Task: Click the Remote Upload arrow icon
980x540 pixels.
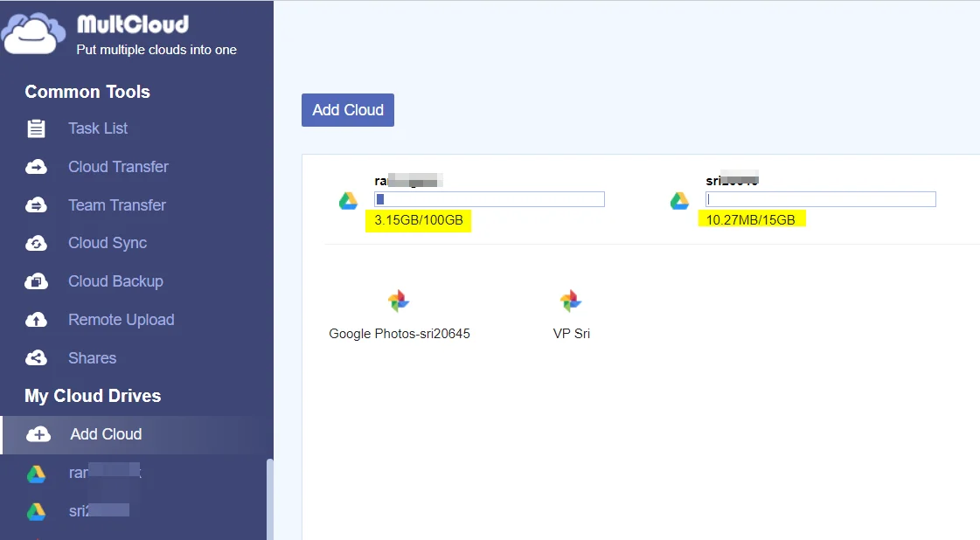Action: pos(36,320)
